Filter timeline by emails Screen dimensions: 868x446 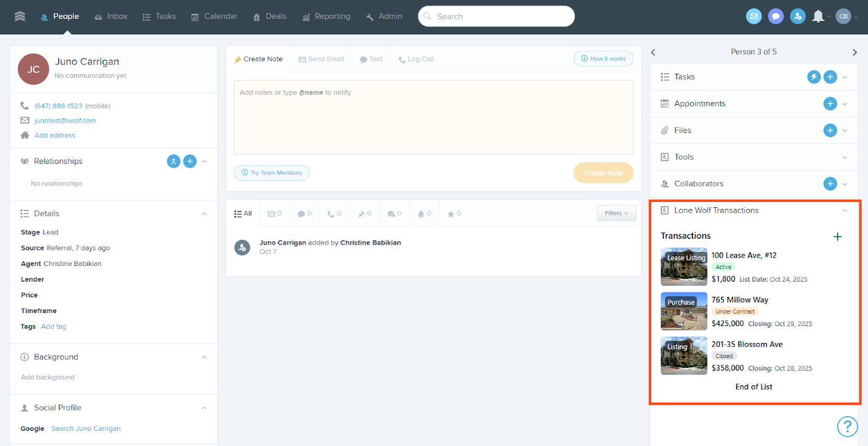click(275, 214)
